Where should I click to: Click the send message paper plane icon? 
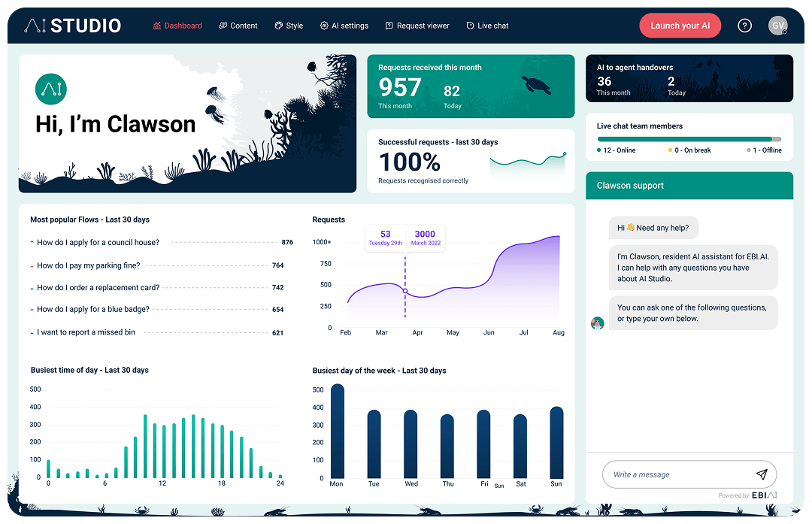[x=762, y=474]
